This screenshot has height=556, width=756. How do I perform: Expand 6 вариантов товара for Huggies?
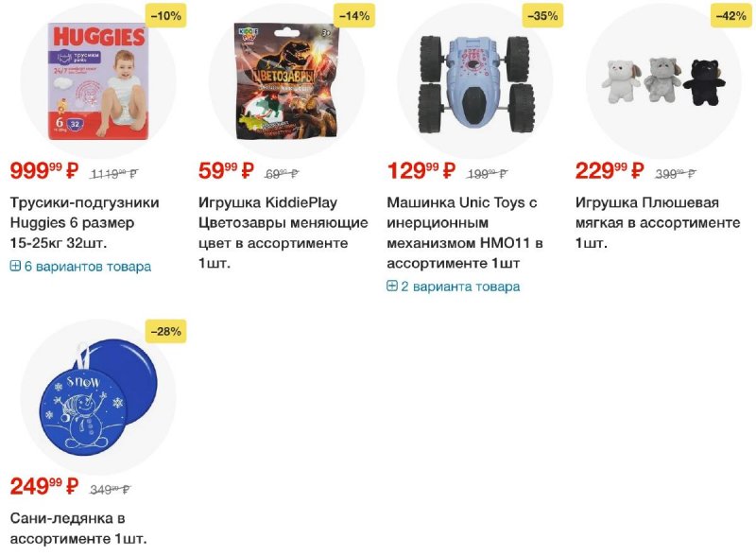pos(80,267)
